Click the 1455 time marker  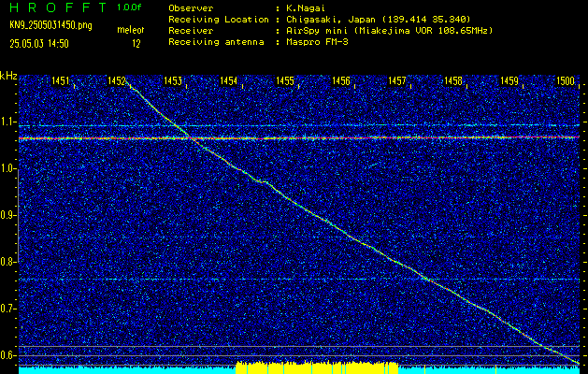285,80
